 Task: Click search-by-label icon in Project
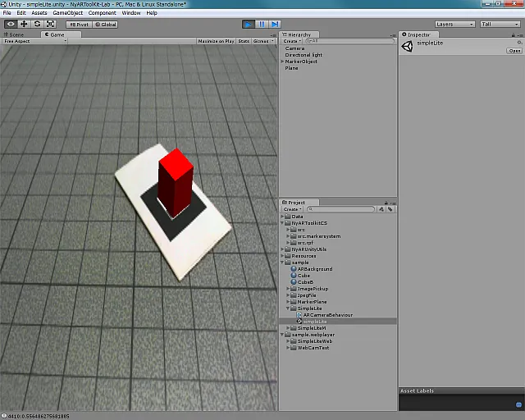pyautogui.click(x=390, y=209)
